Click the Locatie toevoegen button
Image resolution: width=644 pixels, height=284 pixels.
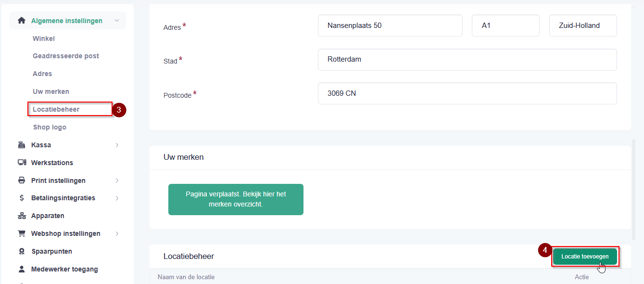tap(585, 257)
